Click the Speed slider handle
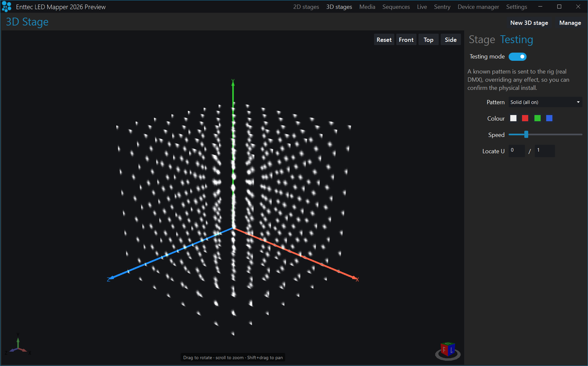This screenshot has height=366, width=588. tap(526, 134)
